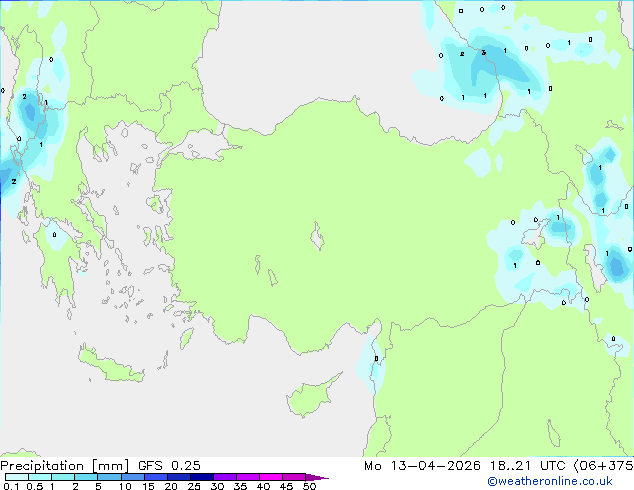634x490 pixels.
Task: Click the legend label '0.5'
Action: pyautogui.click(x=35, y=486)
